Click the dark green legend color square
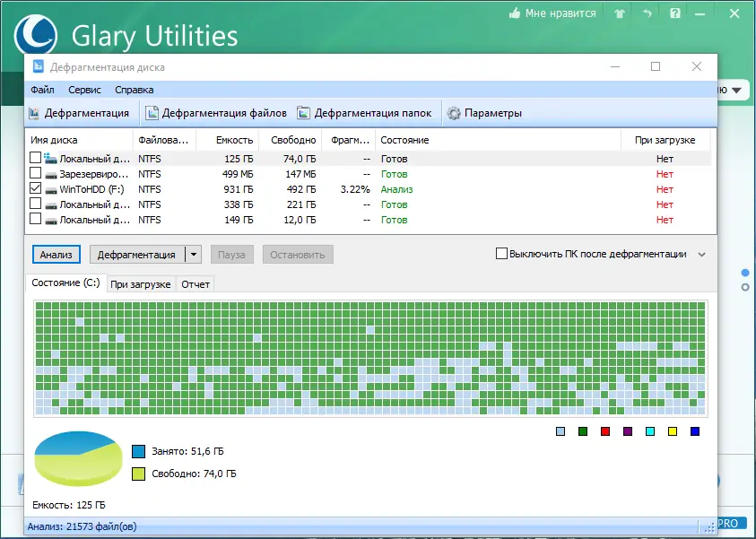The height and width of the screenshot is (539, 756). [583, 431]
